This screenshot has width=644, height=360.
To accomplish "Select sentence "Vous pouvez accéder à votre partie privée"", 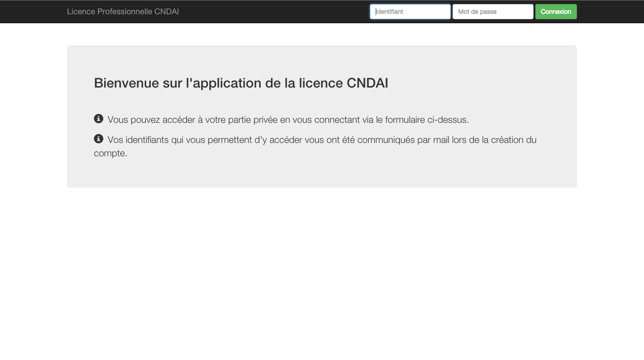I will pyautogui.click(x=288, y=120).
